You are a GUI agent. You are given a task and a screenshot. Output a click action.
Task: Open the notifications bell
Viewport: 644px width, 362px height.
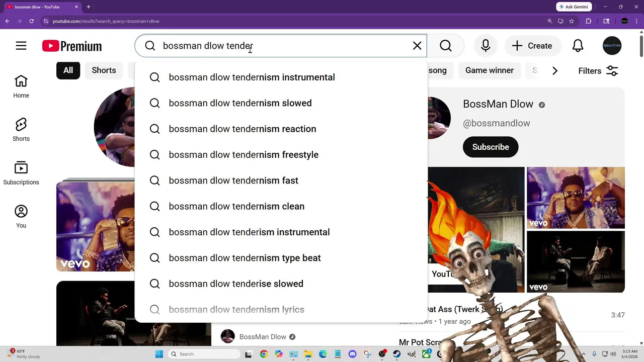578,46
